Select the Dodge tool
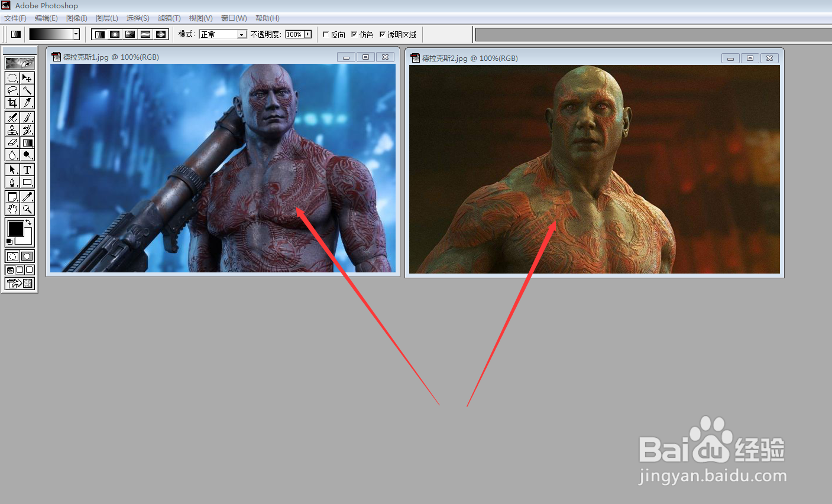 pos(27,155)
